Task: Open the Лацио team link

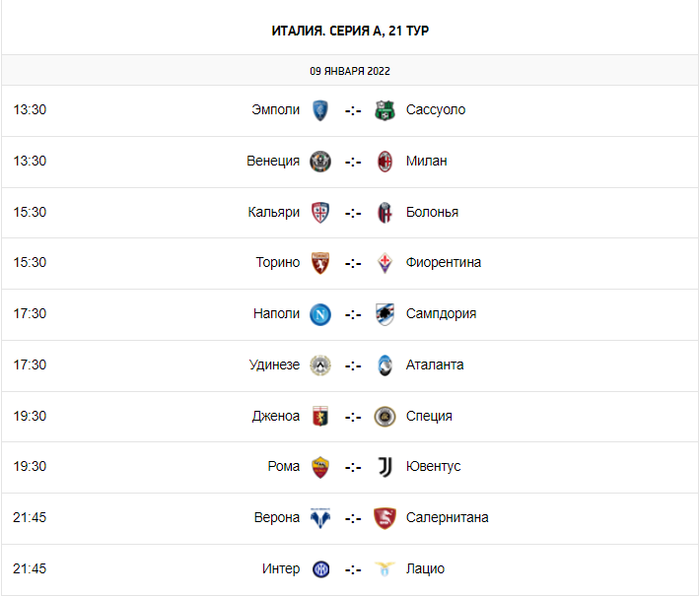Action: coord(425,568)
